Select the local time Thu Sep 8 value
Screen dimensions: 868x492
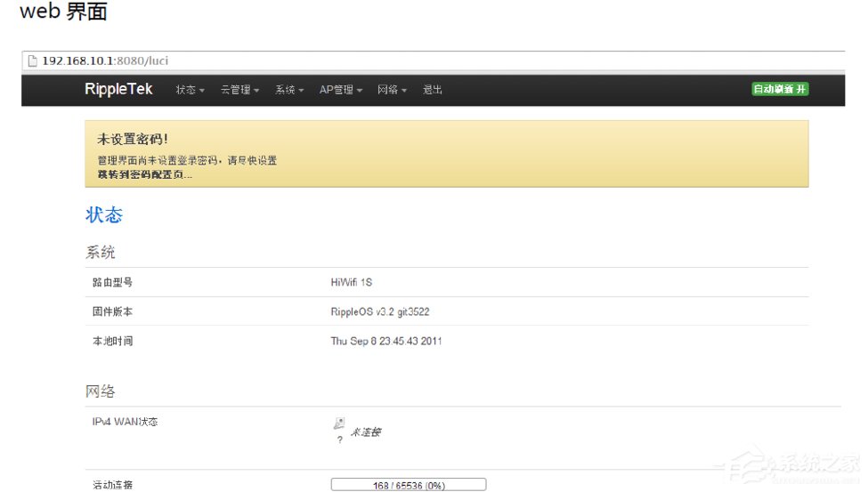(x=385, y=341)
